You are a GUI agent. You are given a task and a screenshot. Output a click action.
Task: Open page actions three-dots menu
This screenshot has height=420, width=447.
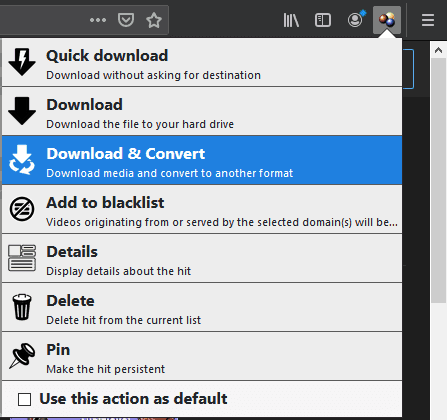click(98, 20)
